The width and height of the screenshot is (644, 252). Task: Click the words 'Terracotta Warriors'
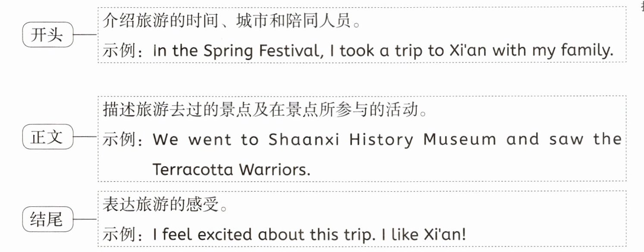tap(232, 170)
